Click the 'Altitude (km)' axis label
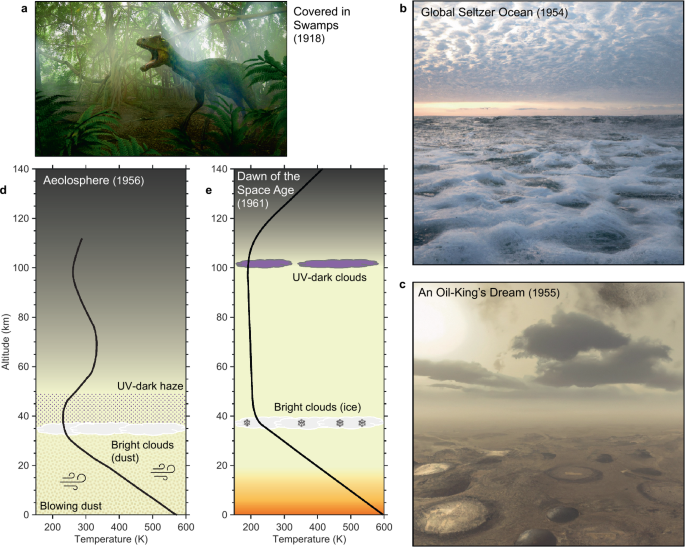The width and height of the screenshot is (685, 547). click(x=5, y=341)
